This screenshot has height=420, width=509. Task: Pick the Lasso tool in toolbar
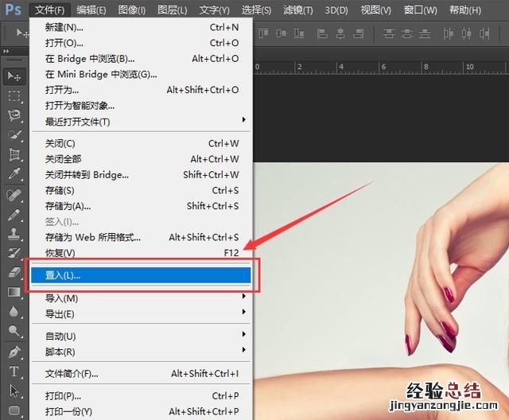[x=14, y=115]
